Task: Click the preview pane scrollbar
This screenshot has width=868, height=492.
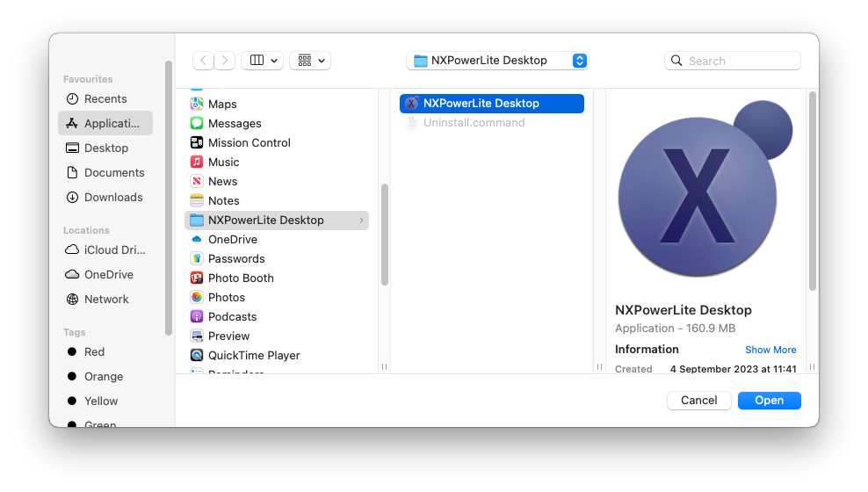Action: [x=812, y=191]
